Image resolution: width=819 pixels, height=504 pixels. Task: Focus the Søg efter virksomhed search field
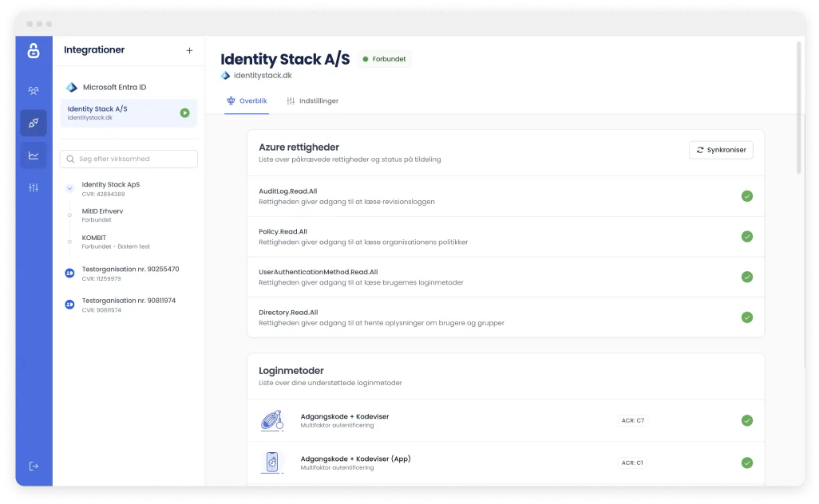(x=129, y=159)
